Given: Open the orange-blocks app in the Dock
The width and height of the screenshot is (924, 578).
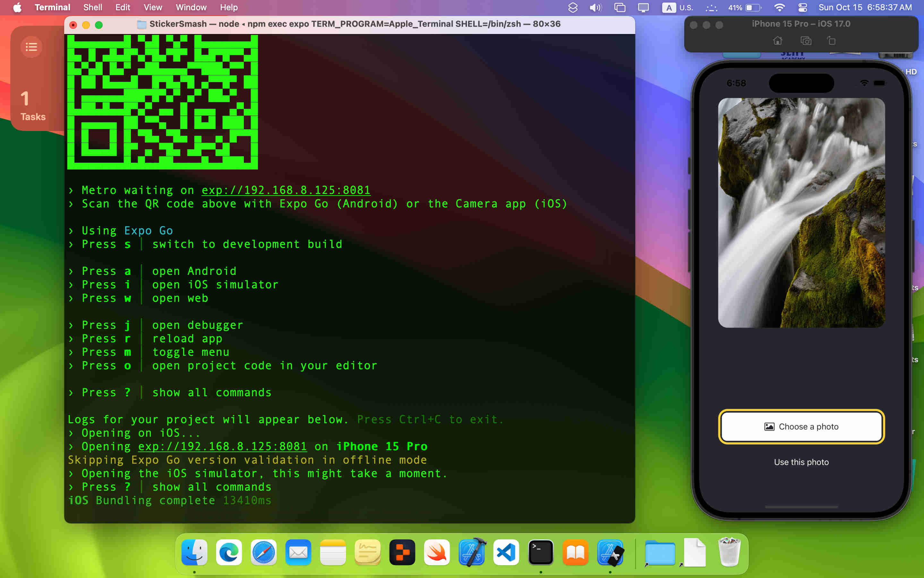Looking at the screenshot, I should pyautogui.click(x=402, y=552).
